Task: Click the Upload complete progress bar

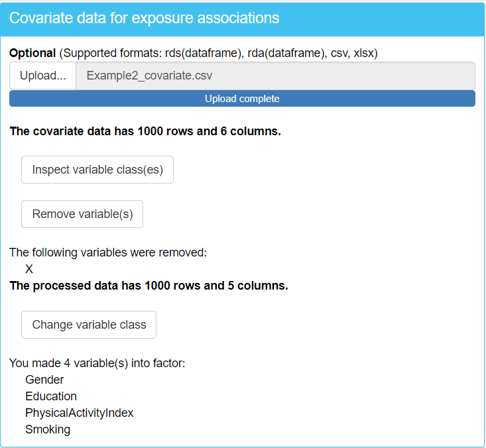Action: pos(242,99)
